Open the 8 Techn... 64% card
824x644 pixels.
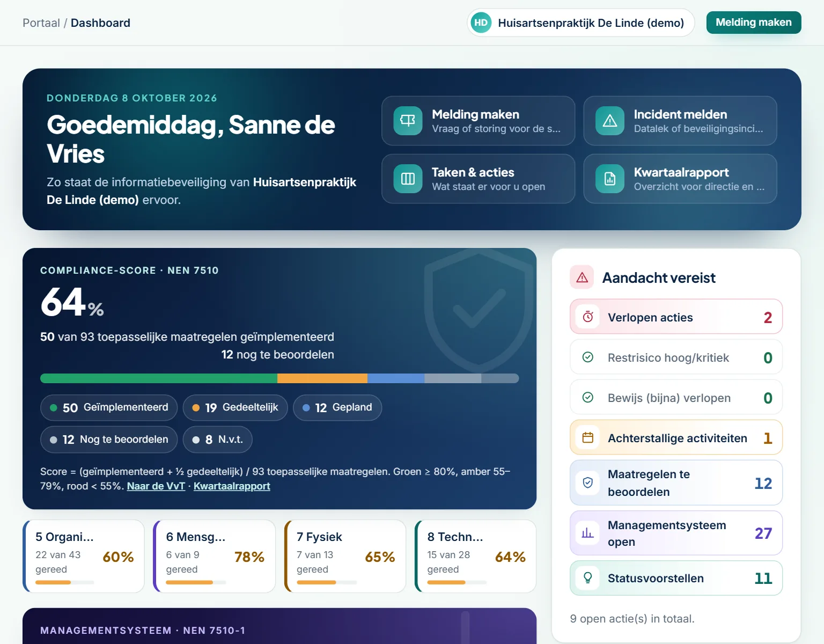[476, 556]
